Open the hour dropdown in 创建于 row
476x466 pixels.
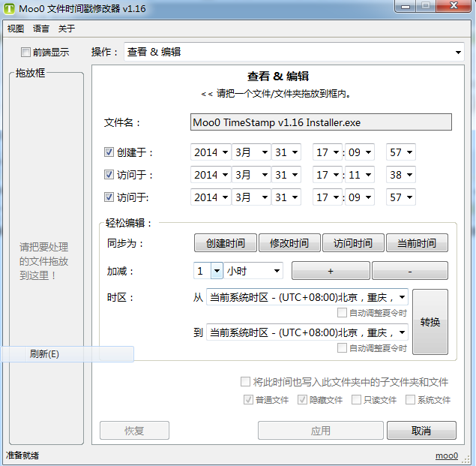328,152
